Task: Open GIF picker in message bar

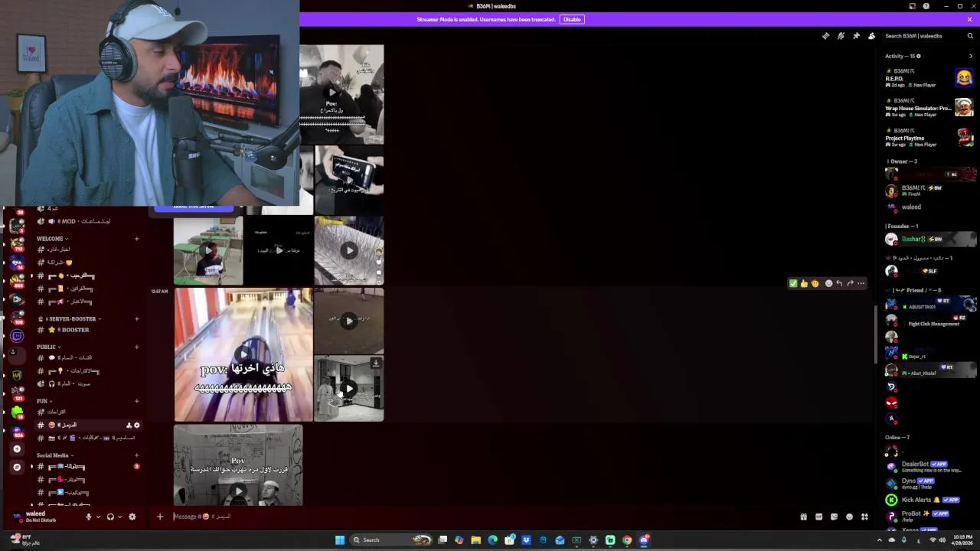Action: 818,517
